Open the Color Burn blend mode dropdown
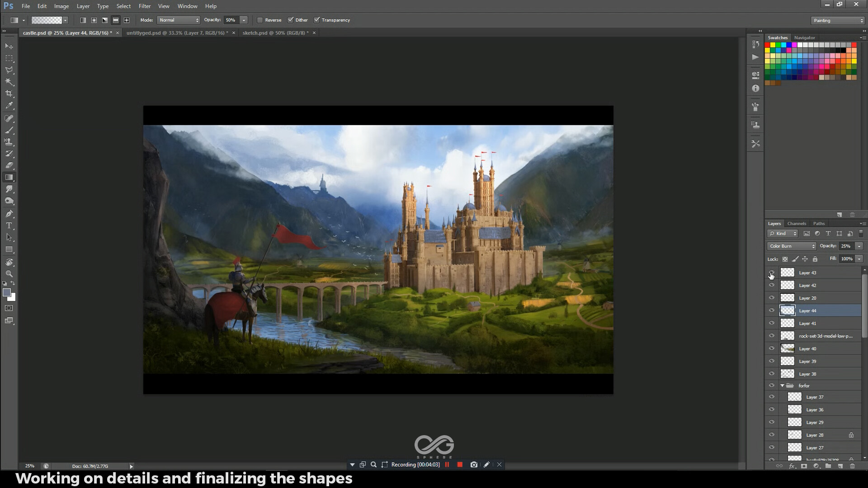868x488 pixels. click(790, 246)
